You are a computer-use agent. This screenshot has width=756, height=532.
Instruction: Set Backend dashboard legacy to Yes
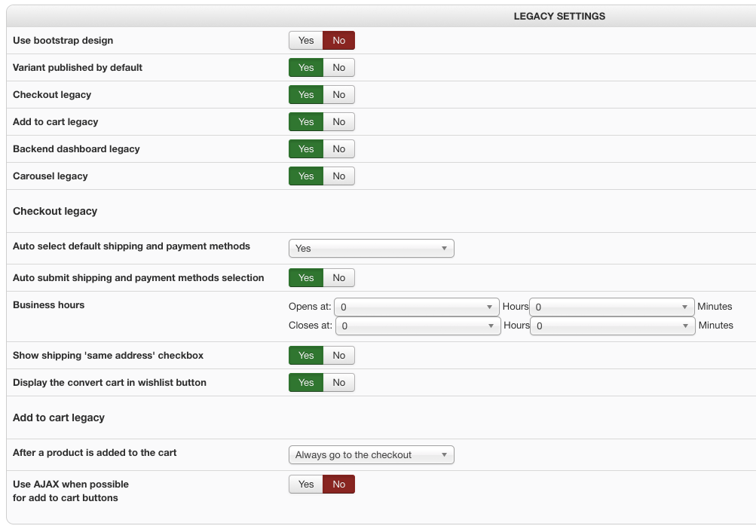pyautogui.click(x=306, y=149)
